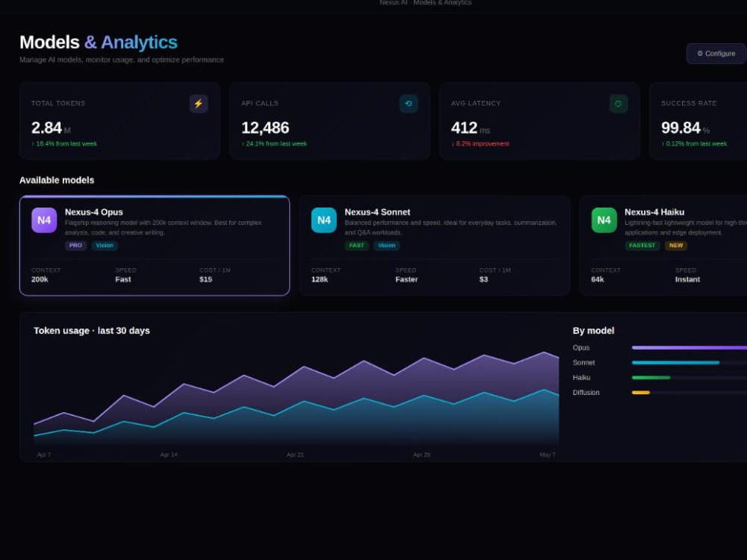Click the Diffusion label in By model list
The image size is (747, 560).
(586, 393)
